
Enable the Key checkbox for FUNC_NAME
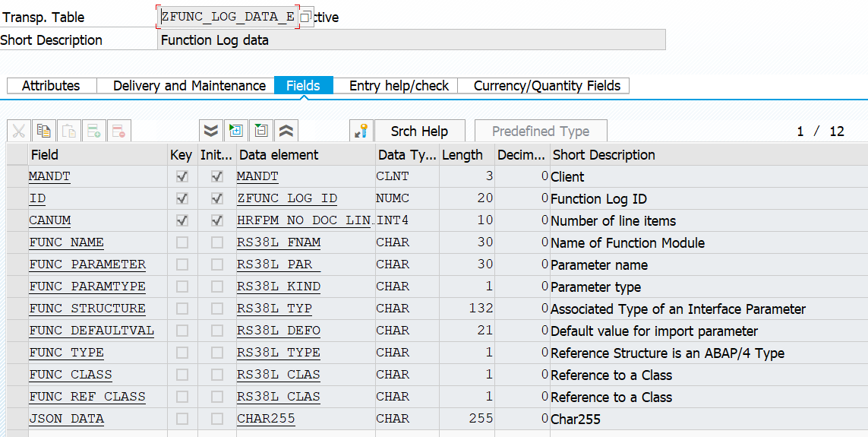181,242
